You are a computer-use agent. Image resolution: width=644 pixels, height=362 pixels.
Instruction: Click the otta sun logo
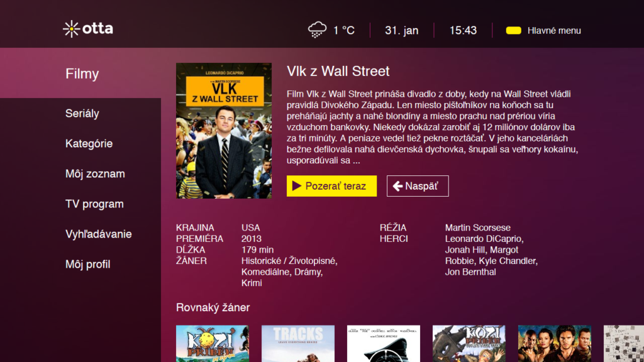(x=72, y=29)
